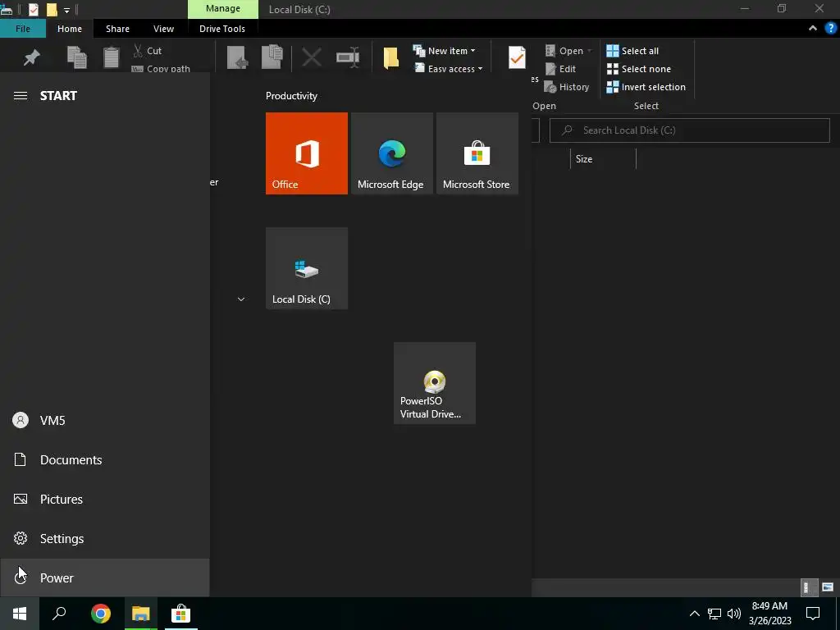
Task: Open Documents from Start sidebar
Action: [104, 459]
